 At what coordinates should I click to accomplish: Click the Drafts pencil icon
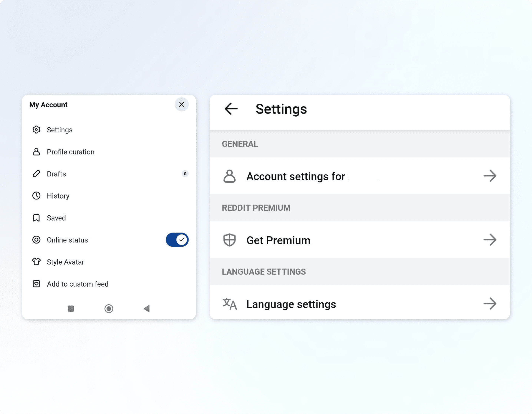click(36, 174)
